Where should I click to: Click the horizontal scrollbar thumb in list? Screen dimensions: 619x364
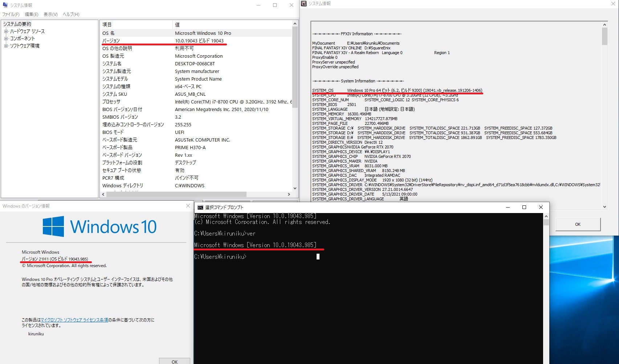[x=176, y=194]
